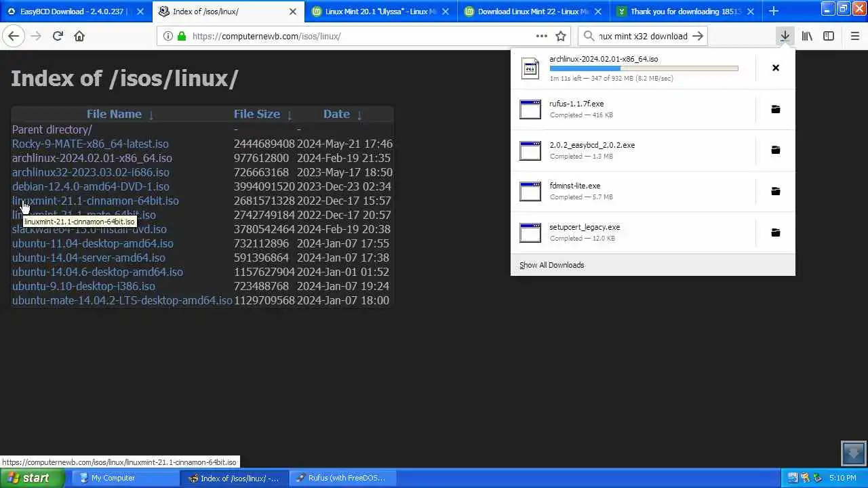The width and height of the screenshot is (868, 488).
Task: Select the Index of /isos/linux/ tab
Action: pyautogui.click(x=227, y=12)
